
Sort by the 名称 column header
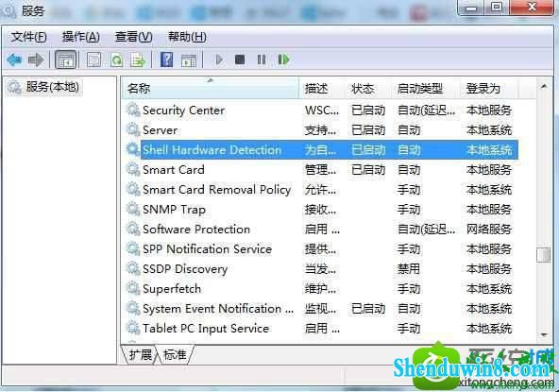[211, 88]
